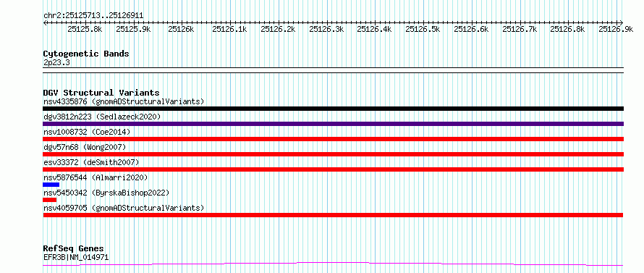Click the red dgv57n68 variant bar

333,154
